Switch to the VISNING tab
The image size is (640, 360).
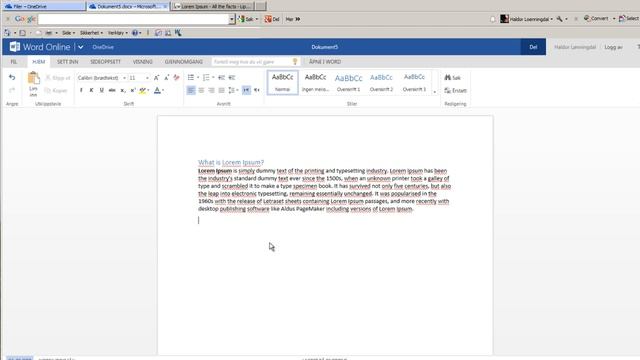point(142,62)
